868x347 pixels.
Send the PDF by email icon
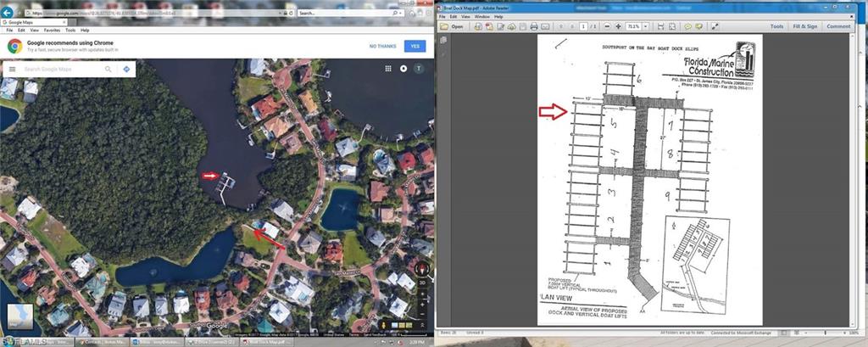pos(545,26)
